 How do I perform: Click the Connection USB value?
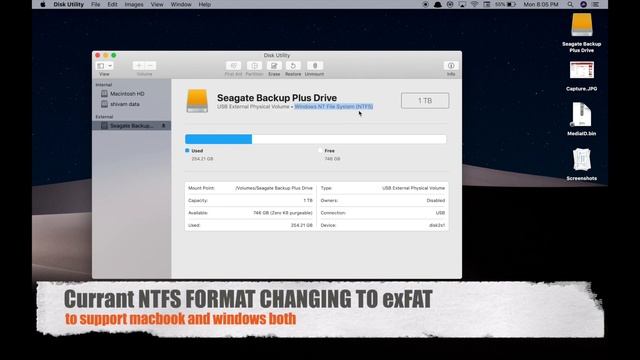point(440,213)
